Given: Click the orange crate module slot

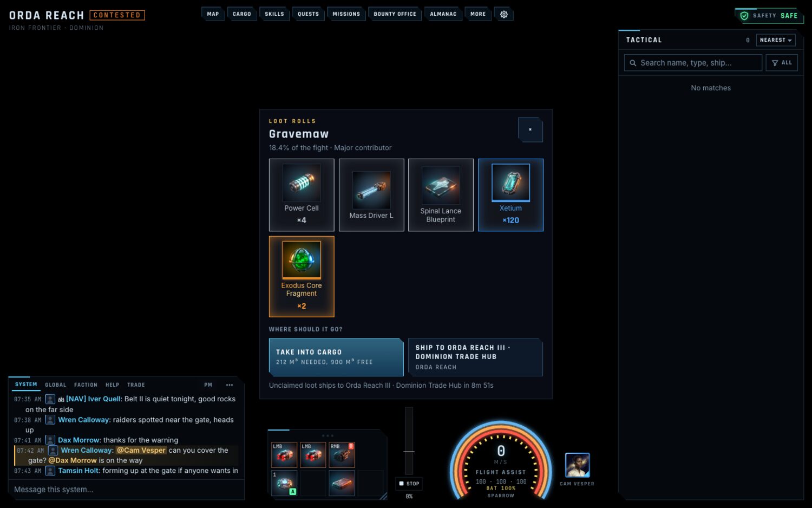Looking at the screenshot, I should (x=342, y=483).
